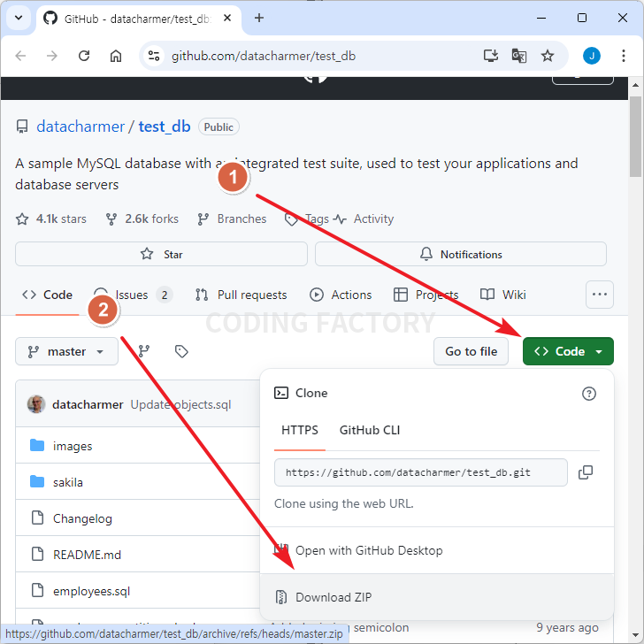This screenshot has height=644, width=644.
Task: Click the install app icon in address bar
Action: pos(491,56)
